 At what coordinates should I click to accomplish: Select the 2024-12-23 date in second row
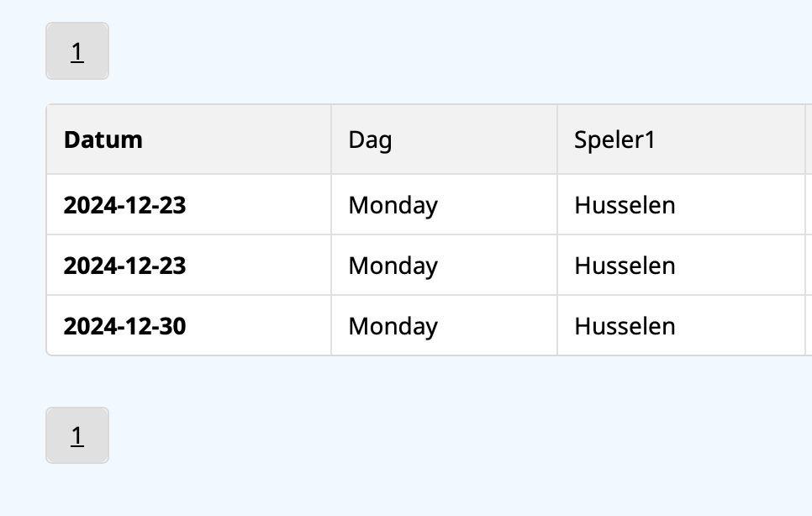[124, 266]
